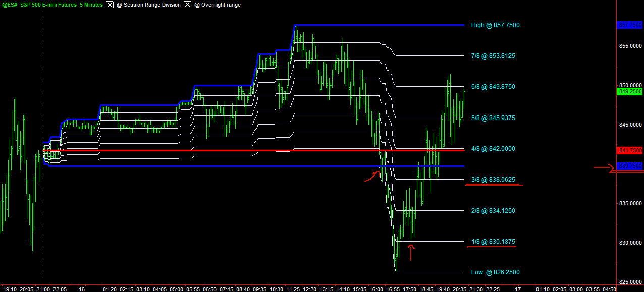Click the 16:55 time axis label

(393, 289)
